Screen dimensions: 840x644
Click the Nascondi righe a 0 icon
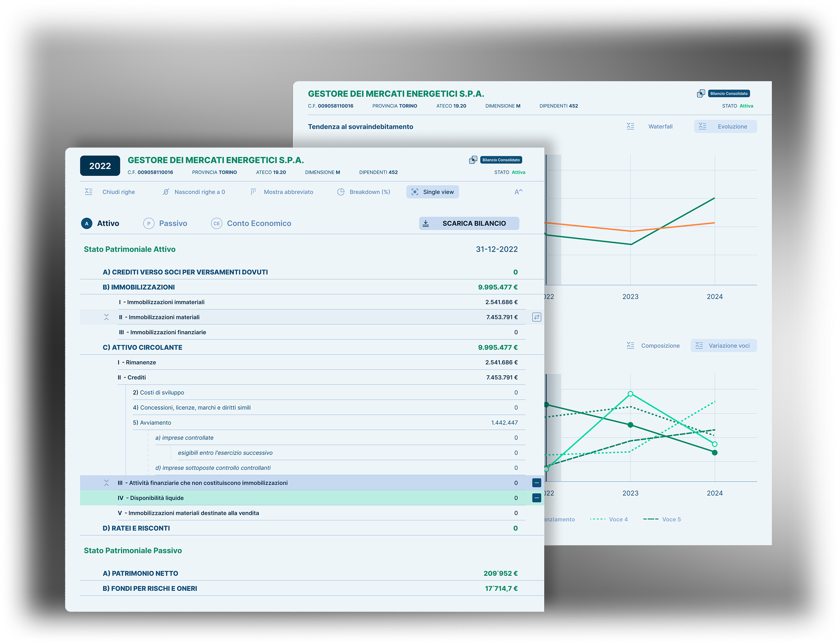click(166, 192)
